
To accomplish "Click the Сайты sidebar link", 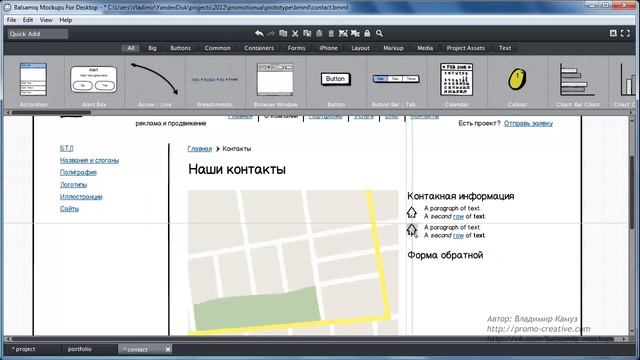I will 69,209.
